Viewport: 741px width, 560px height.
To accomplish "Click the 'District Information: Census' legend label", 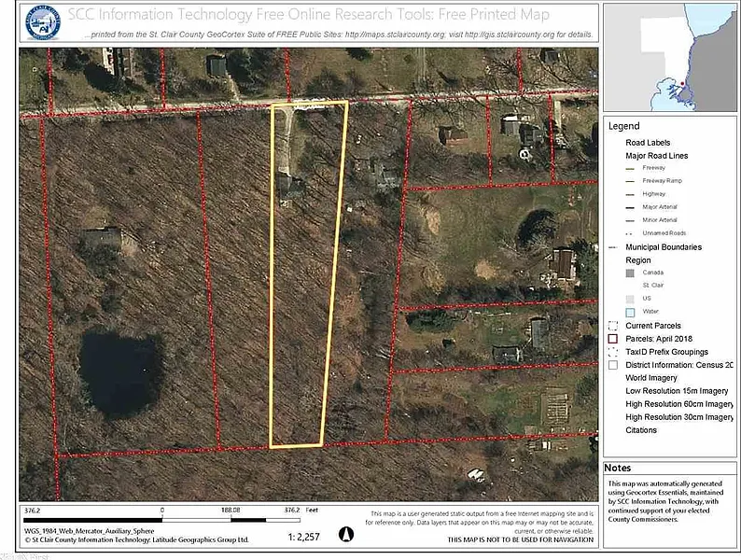I will point(679,365).
